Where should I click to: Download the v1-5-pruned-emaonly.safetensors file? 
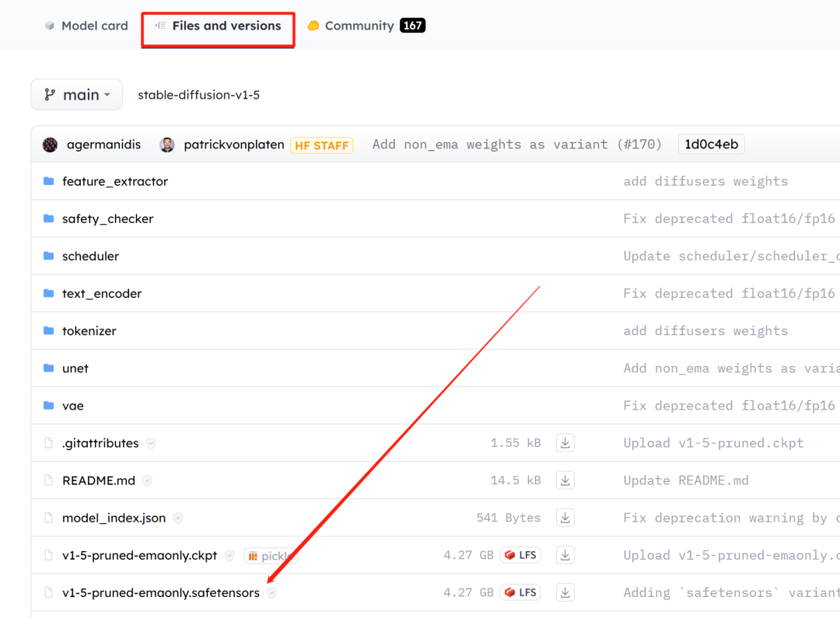point(565,593)
